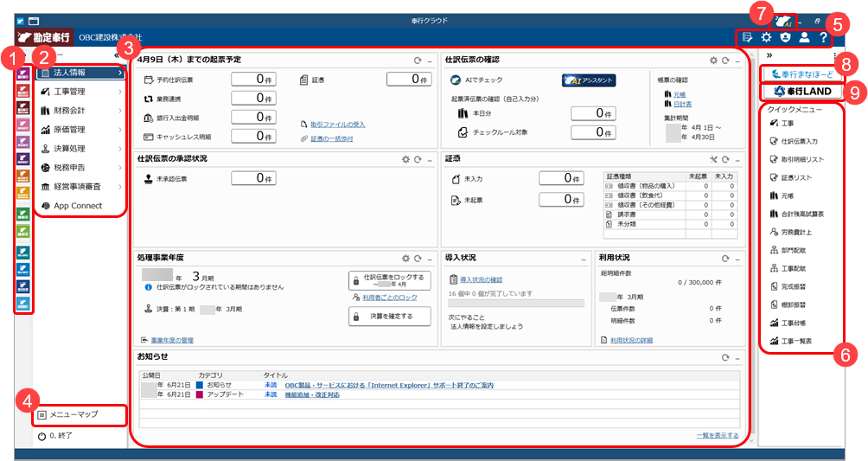Open the memo edit icon in header toolbar
This screenshot has width=868, height=461.
click(747, 37)
